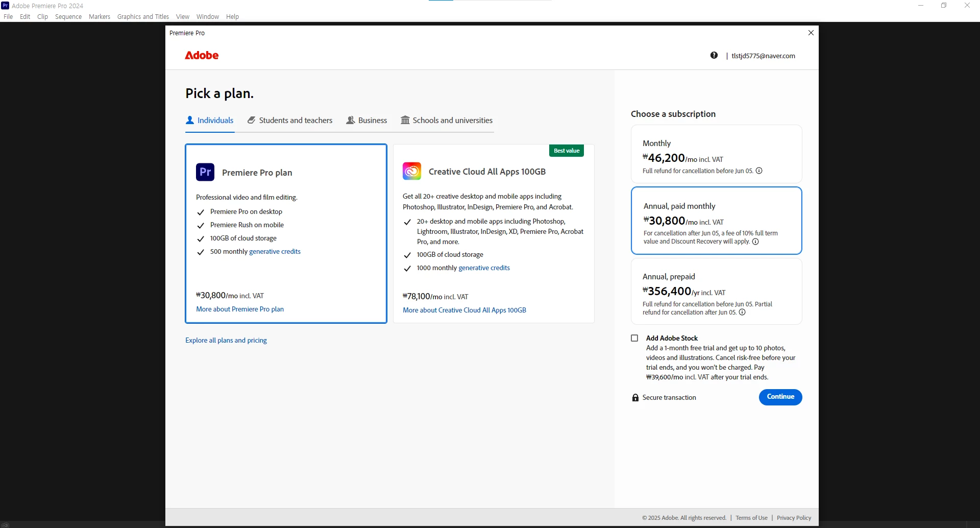Open the Terms of Use link
The height and width of the screenshot is (528, 980).
point(751,517)
